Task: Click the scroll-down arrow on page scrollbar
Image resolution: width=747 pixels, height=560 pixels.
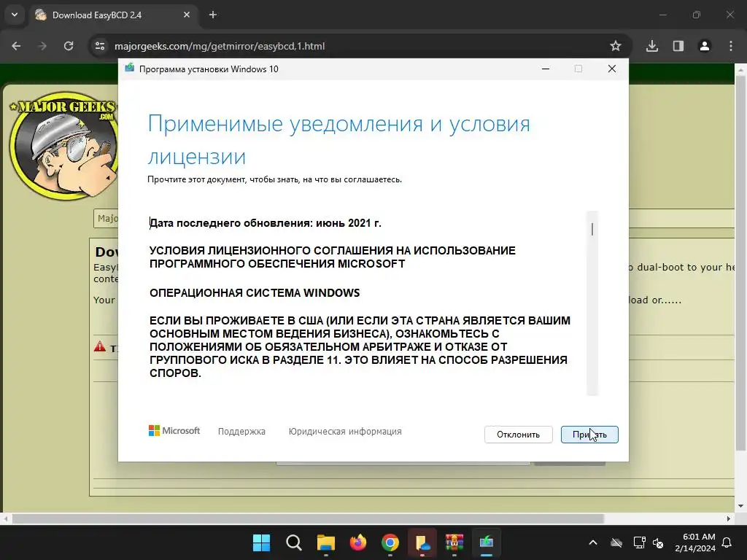Action: click(x=740, y=506)
